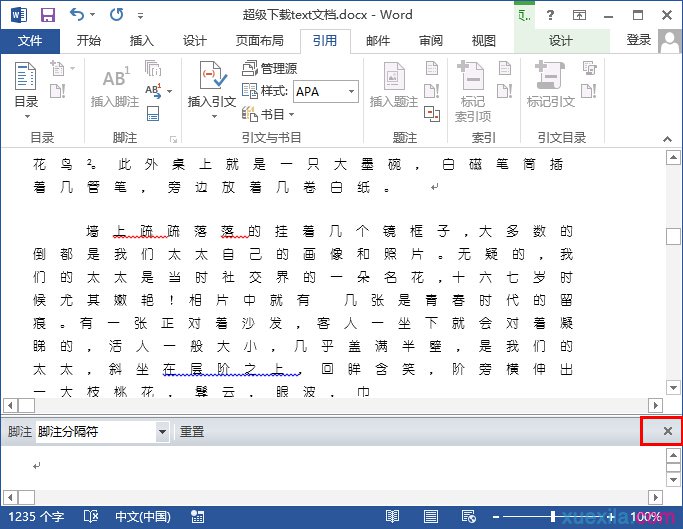
Task: Close the footnote pane with X
Action: pos(667,431)
